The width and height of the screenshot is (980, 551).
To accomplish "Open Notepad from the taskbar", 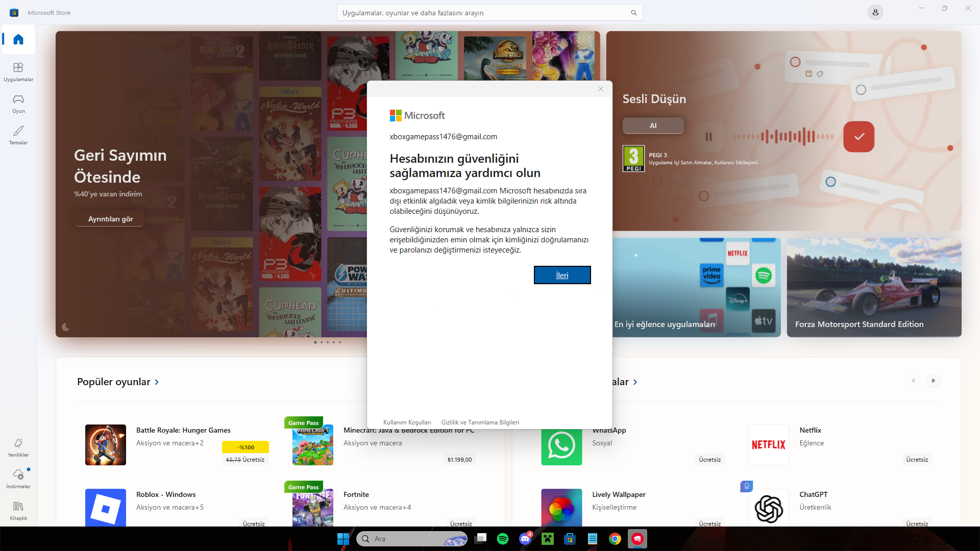I will point(593,539).
